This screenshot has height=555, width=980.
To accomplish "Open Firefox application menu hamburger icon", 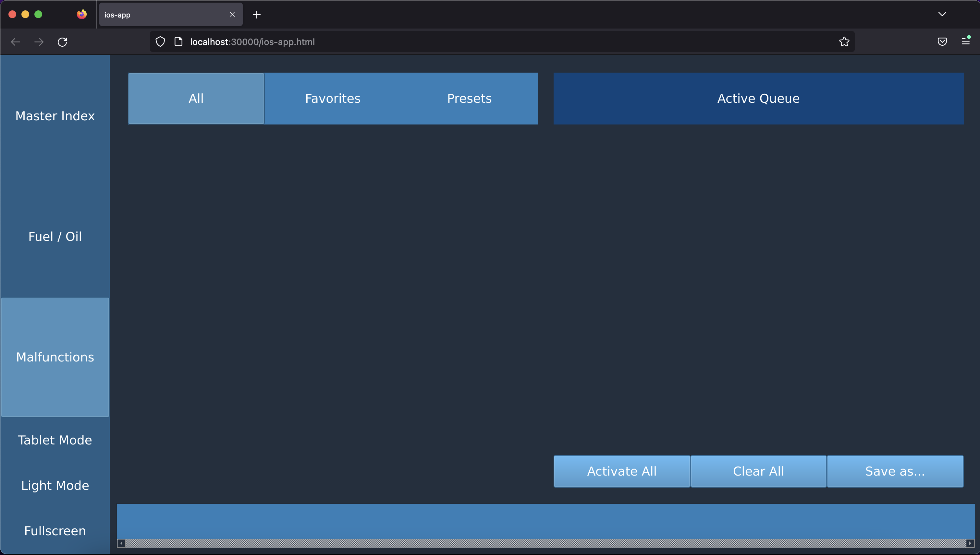I will (x=965, y=41).
